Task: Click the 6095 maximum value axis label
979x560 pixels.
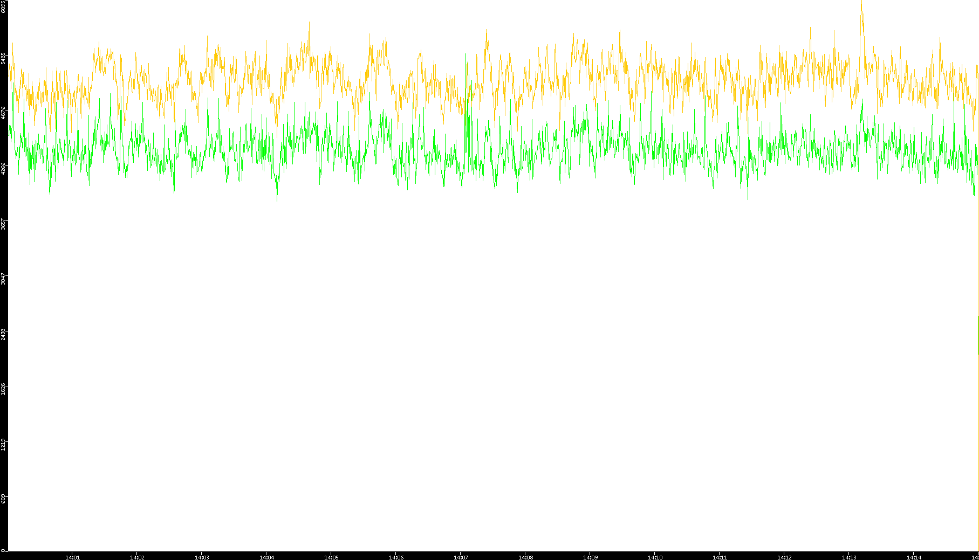Action: point(3,6)
